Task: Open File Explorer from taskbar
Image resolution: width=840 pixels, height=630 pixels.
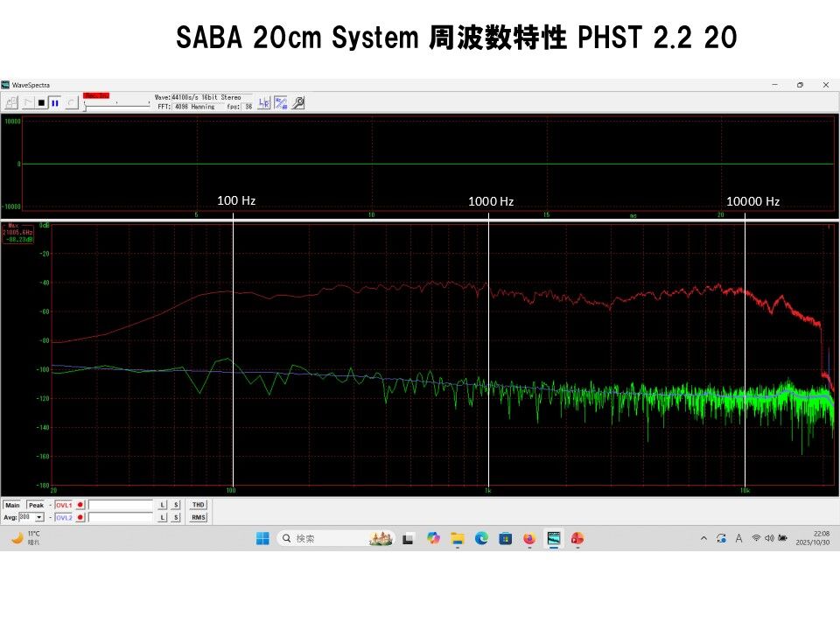Action: click(457, 538)
